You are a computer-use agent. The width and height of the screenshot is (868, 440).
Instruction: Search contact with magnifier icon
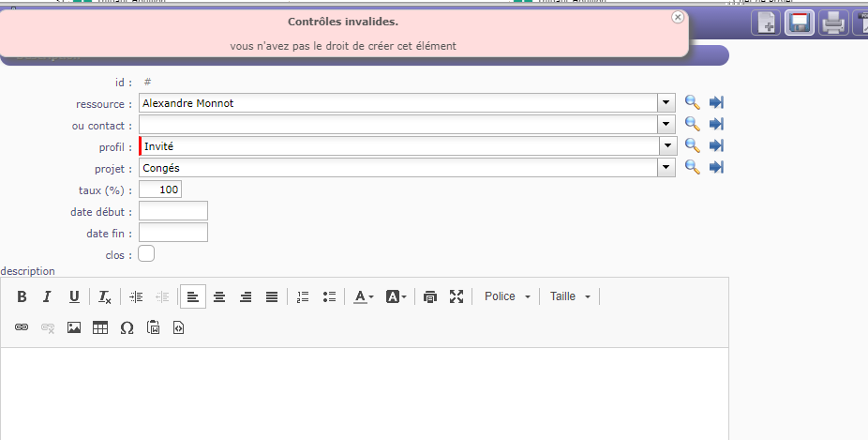(x=692, y=124)
